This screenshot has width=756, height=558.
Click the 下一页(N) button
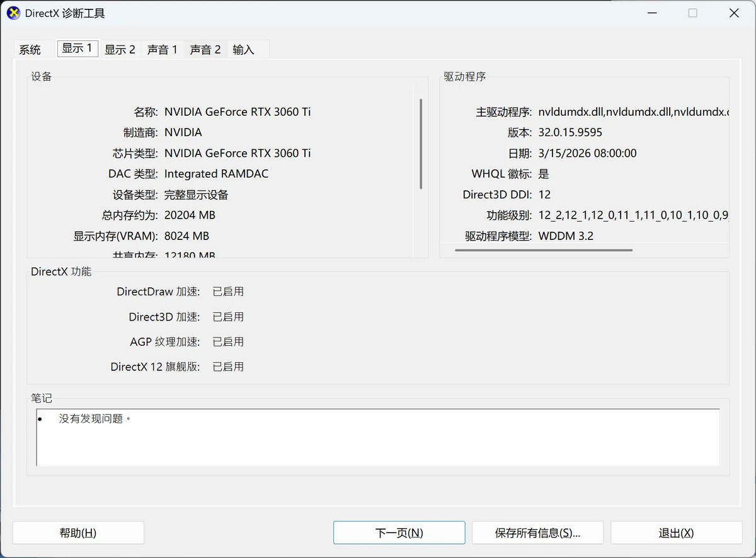[x=399, y=533]
